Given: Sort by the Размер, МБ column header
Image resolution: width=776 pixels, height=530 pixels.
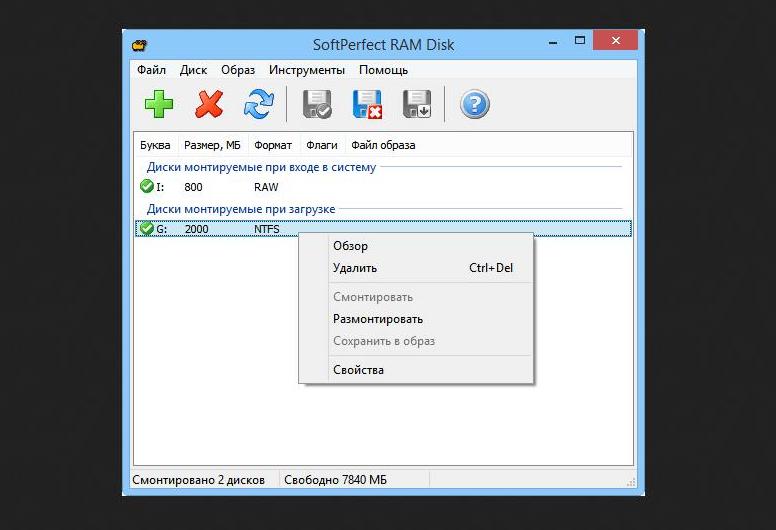Looking at the screenshot, I should (x=212, y=145).
